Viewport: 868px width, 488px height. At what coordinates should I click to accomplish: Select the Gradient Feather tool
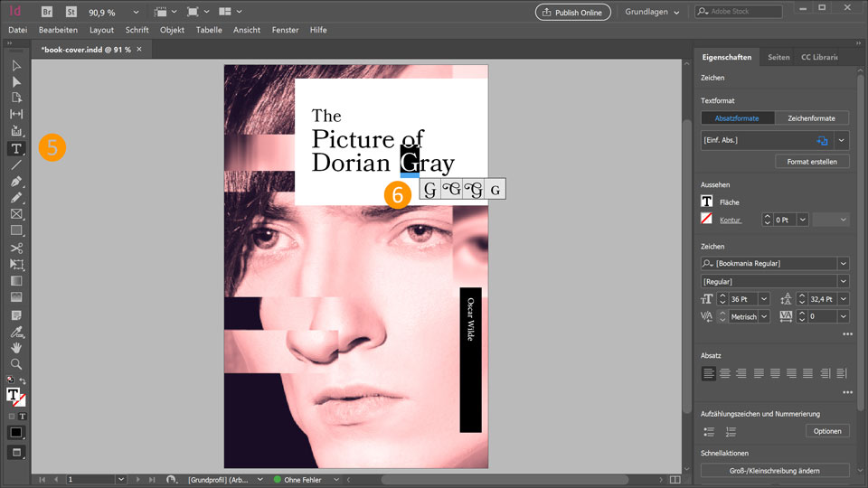pyautogui.click(x=16, y=297)
